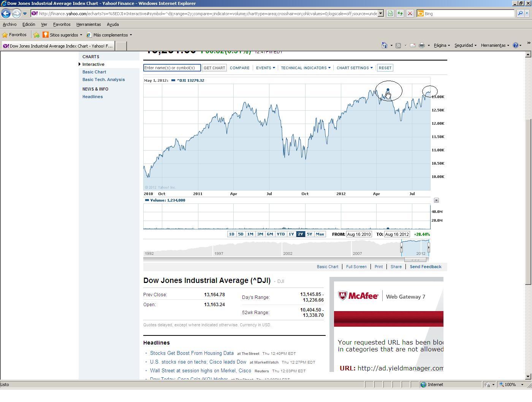Select the 1D time range
The width and height of the screenshot is (532, 402).
[x=231, y=234]
